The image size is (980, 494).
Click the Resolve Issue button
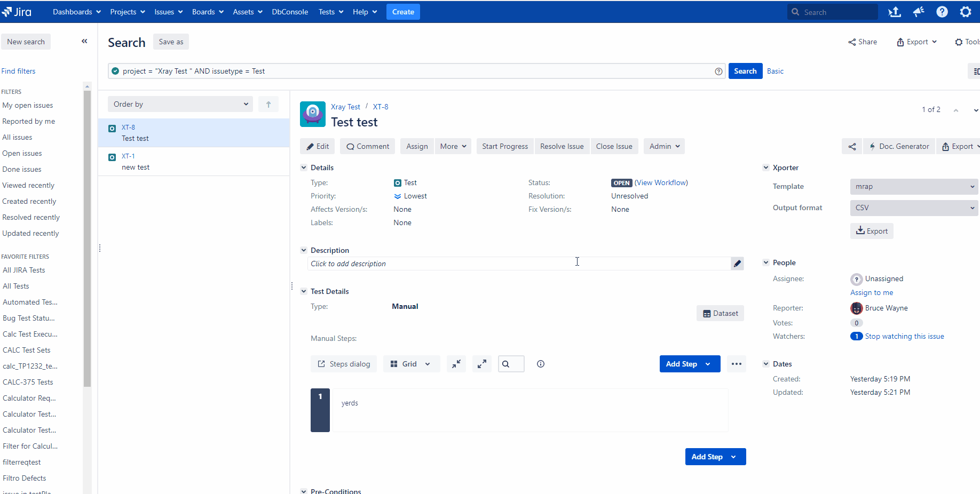pyautogui.click(x=562, y=146)
